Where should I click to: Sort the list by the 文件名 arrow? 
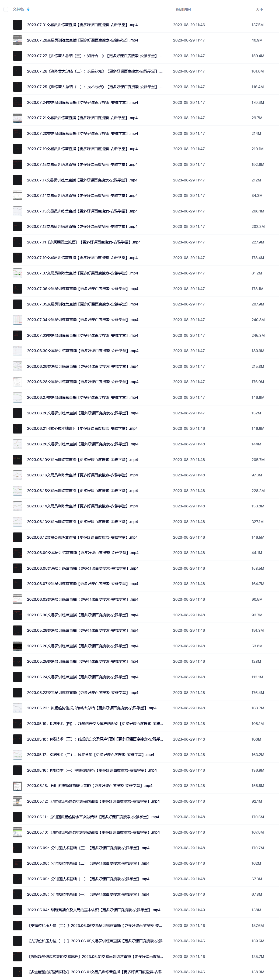pyautogui.click(x=28, y=9)
